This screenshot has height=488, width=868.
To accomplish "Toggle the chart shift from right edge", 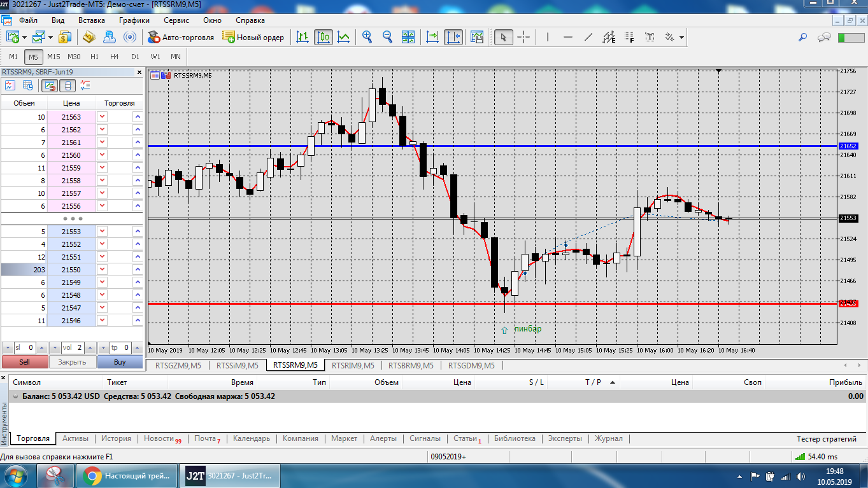I will click(x=453, y=37).
